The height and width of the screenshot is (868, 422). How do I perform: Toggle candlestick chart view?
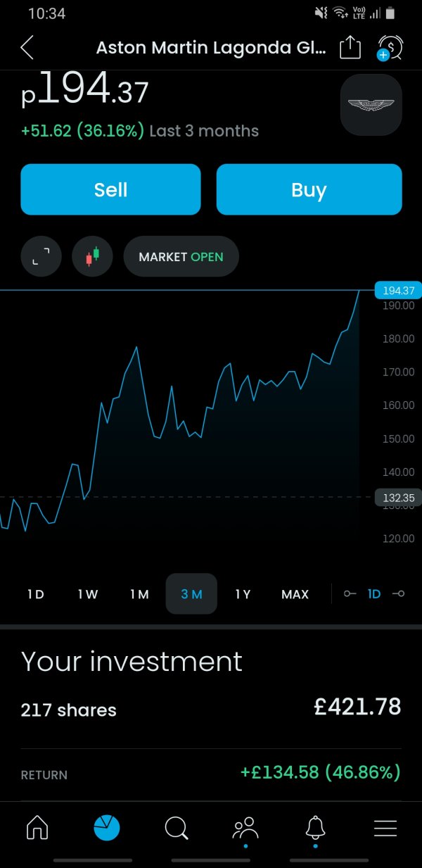(92, 256)
